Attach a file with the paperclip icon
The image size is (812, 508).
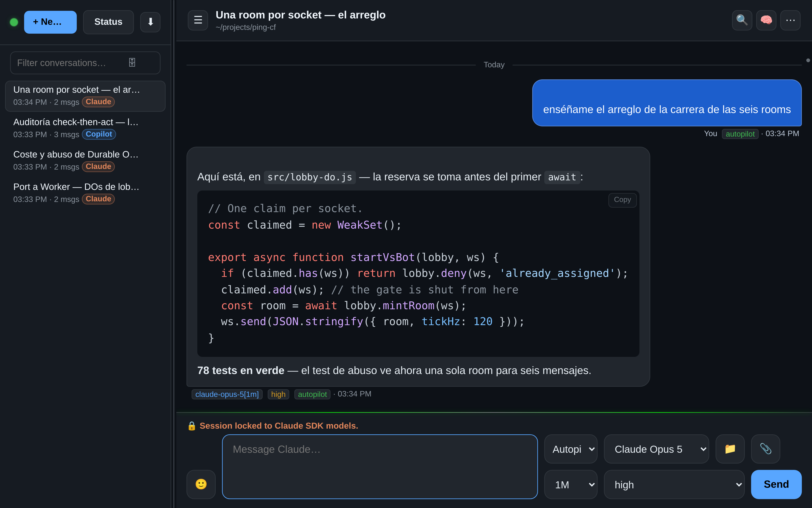pyautogui.click(x=765, y=449)
